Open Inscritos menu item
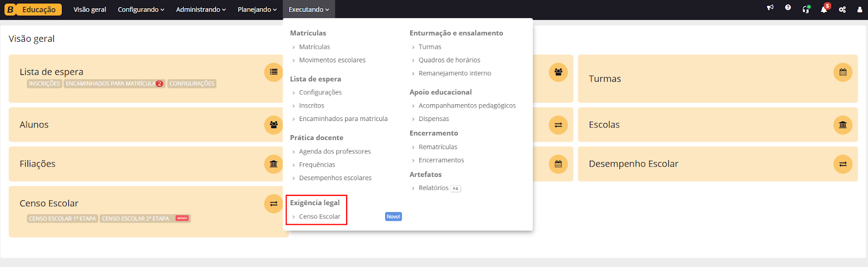This screenshot has width=868, height=267. click(311, 106)
